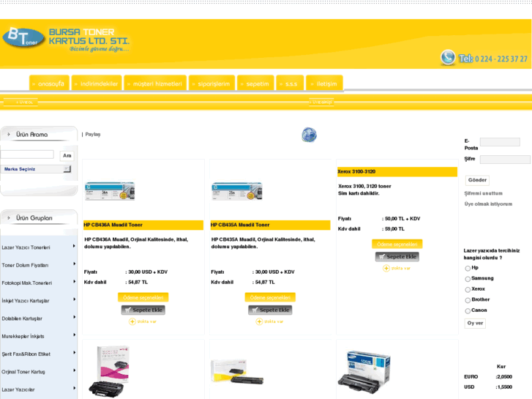
Task: Click cart icon on HP CB436A Sepete Ekle
Action: pos(127,310)
